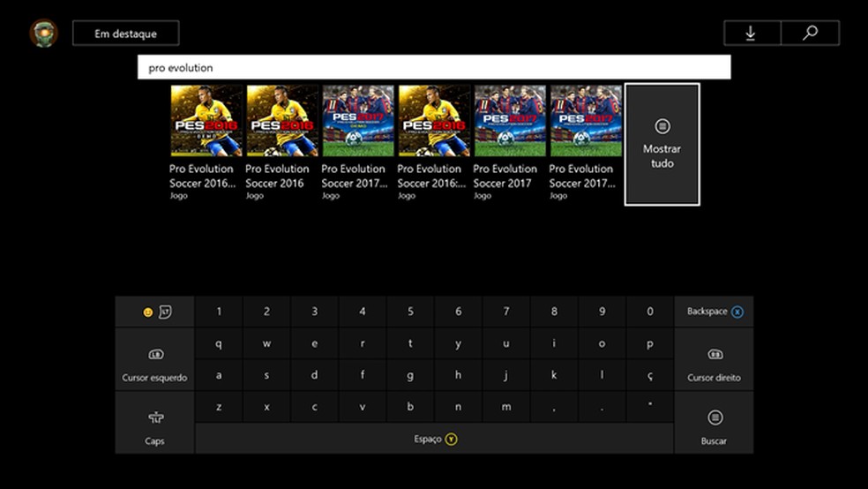868x489 pixels.
Task: Select the o key
Action: (x=602, y=344)
